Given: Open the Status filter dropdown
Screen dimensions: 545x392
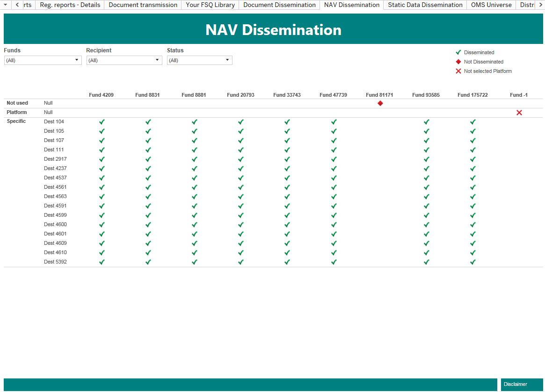Looking at the screenshot, I should [199, 60].
